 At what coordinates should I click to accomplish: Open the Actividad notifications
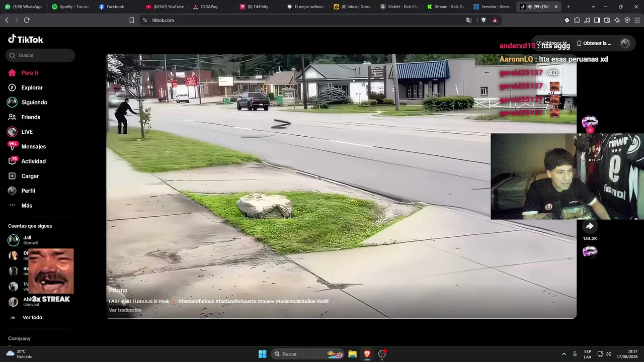click(x=33, y=161)
